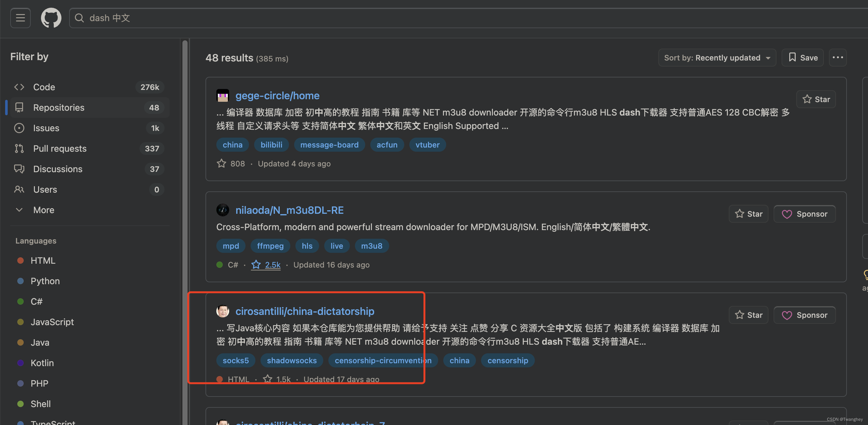This screenshot has height=425, width=868.
Task: Star the gege-circle/home repository
Action: [x=816, y=100]
